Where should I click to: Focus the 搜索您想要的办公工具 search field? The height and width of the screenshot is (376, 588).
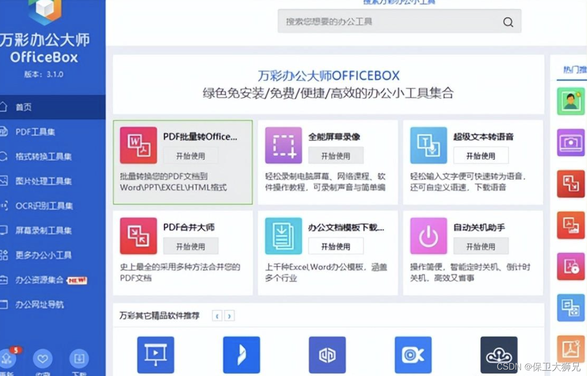tap(399, 21)
